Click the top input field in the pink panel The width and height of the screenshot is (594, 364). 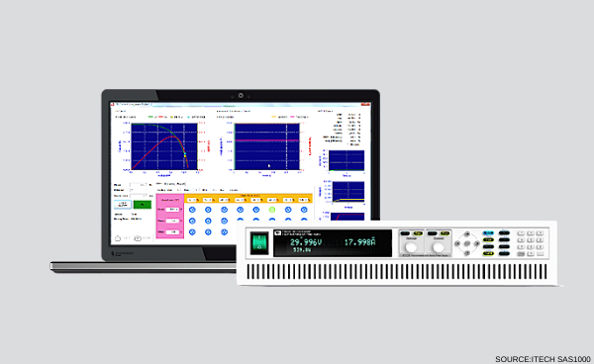pos(172,210)
